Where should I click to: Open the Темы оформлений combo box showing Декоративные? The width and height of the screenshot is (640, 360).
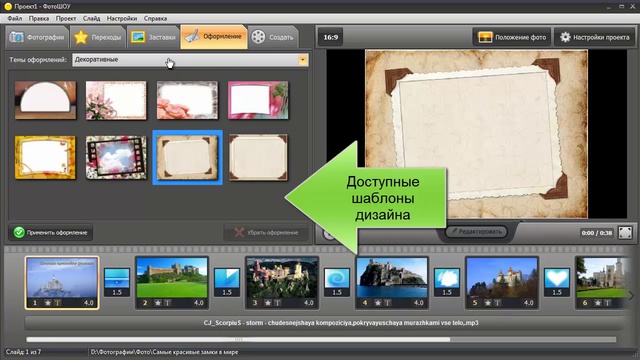[x=190, y=60]
